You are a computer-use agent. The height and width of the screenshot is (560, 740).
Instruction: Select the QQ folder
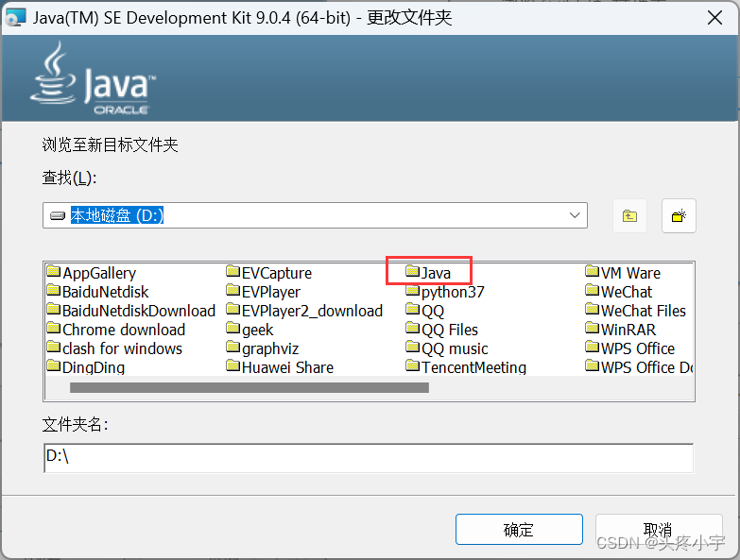pyautogui.click(x=424, y=311)
